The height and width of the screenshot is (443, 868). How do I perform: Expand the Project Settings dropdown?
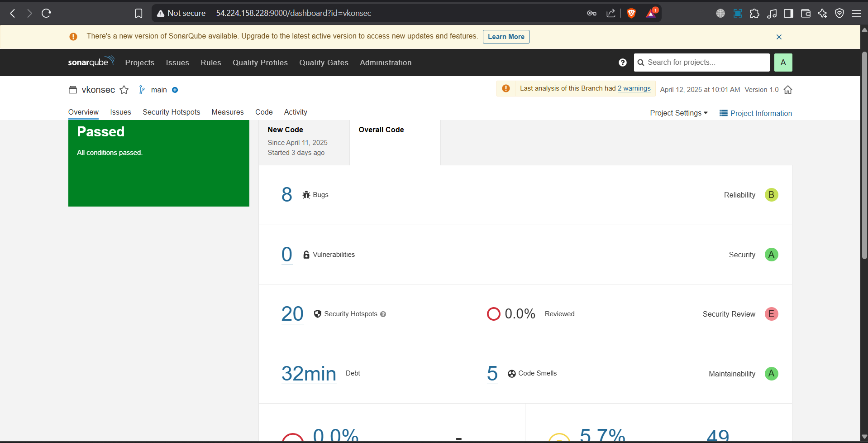[x=679, y=113]
